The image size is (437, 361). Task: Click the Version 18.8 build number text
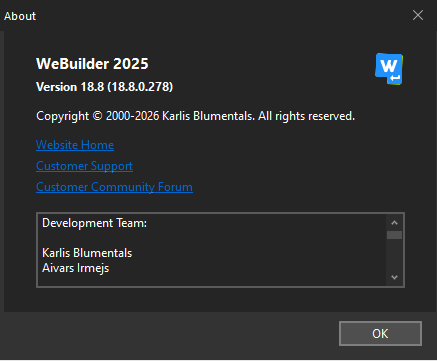[104, 87]
